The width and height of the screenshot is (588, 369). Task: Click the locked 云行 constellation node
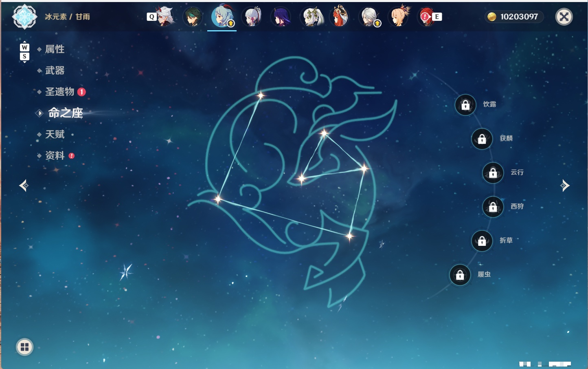(493, 173)
